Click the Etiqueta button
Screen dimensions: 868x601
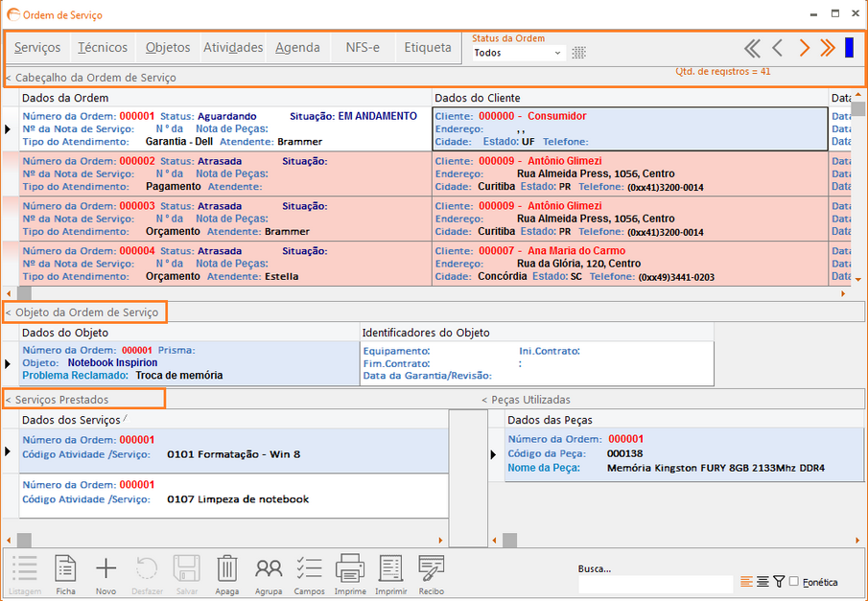tap(427, 48)
